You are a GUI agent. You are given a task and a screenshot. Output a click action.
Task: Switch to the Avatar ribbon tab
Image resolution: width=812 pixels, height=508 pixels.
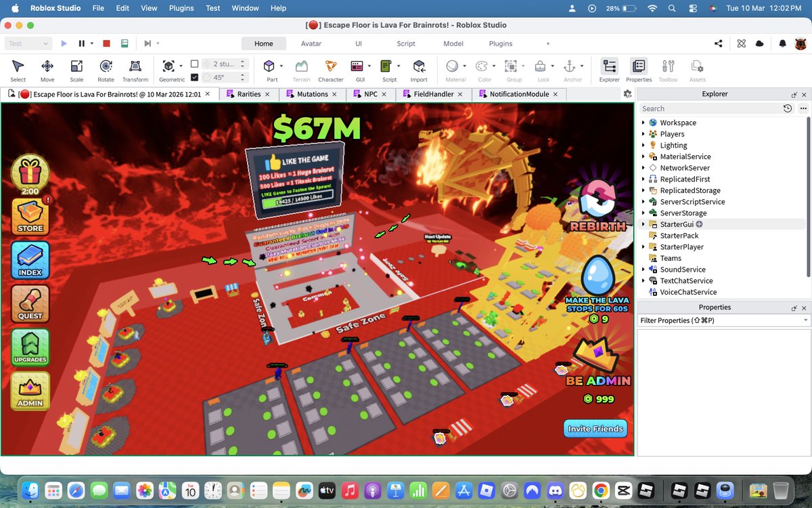(311, 43)
